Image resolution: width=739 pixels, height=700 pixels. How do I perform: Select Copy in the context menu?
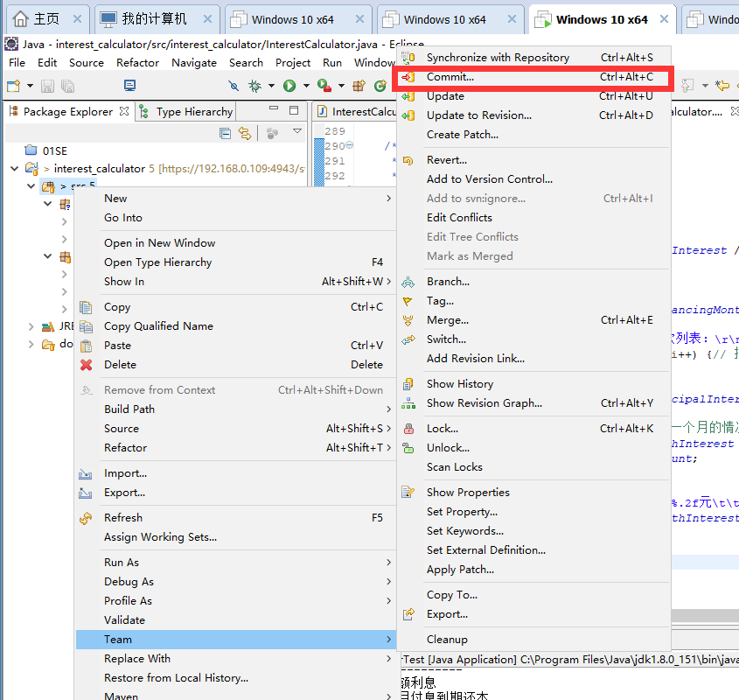[x=235, y=307]
